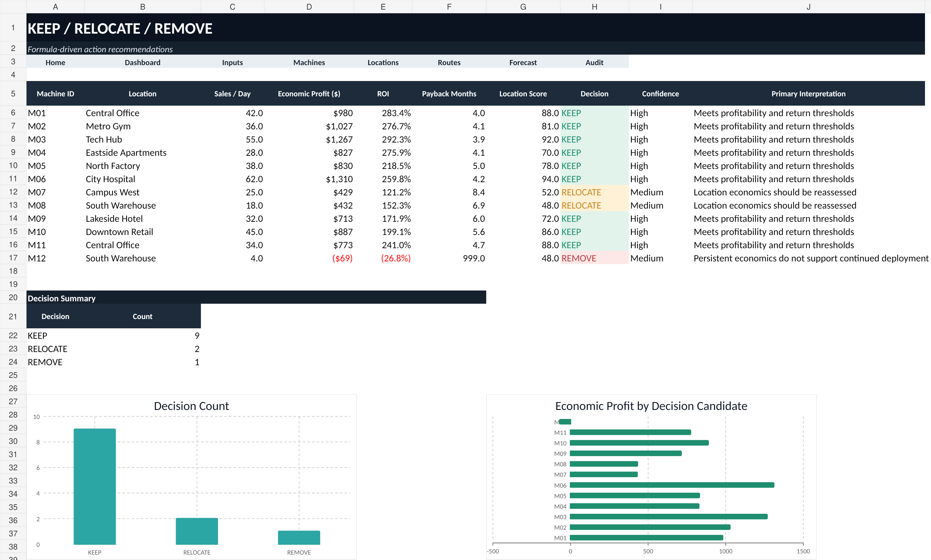
Task: Click the Home navigation link
Action: [55, 62]
